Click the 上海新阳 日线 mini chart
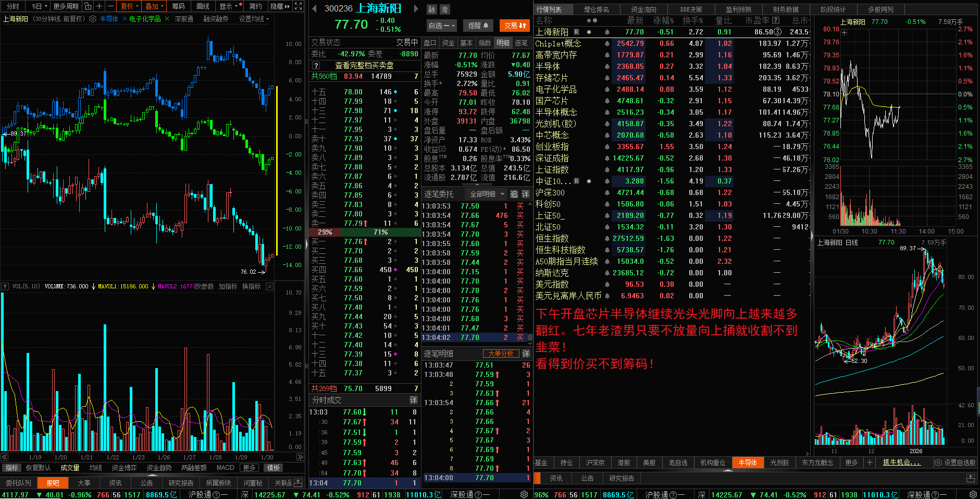The height and width of the screenshot is (499, 980). click(895, 347)
